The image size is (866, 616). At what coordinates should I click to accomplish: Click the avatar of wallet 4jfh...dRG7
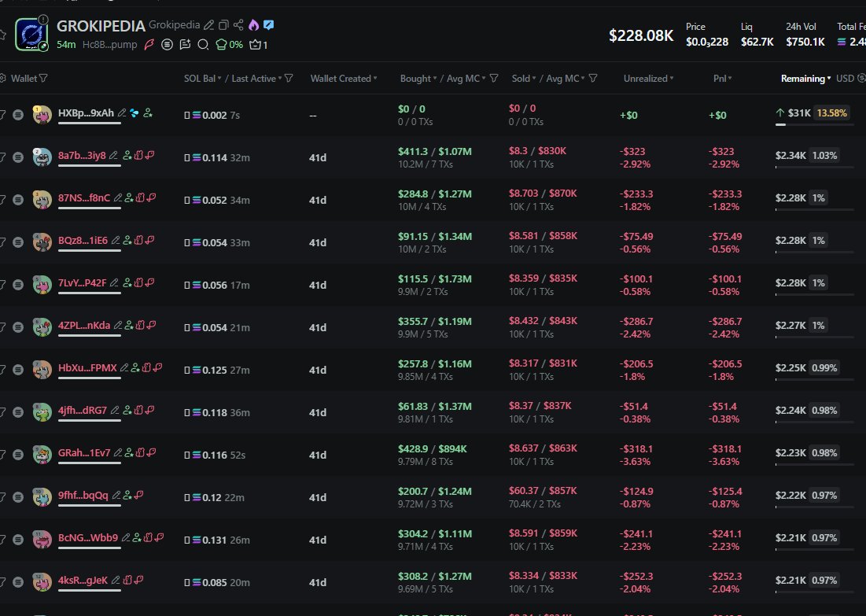click(x=42, y=412)
